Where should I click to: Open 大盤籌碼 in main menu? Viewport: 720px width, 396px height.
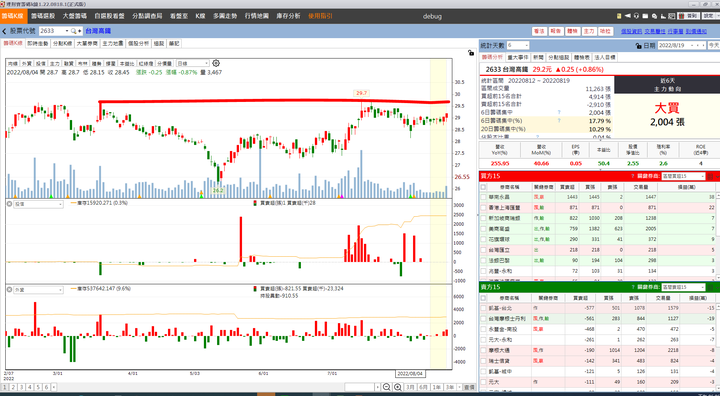[x=75, y=16]
